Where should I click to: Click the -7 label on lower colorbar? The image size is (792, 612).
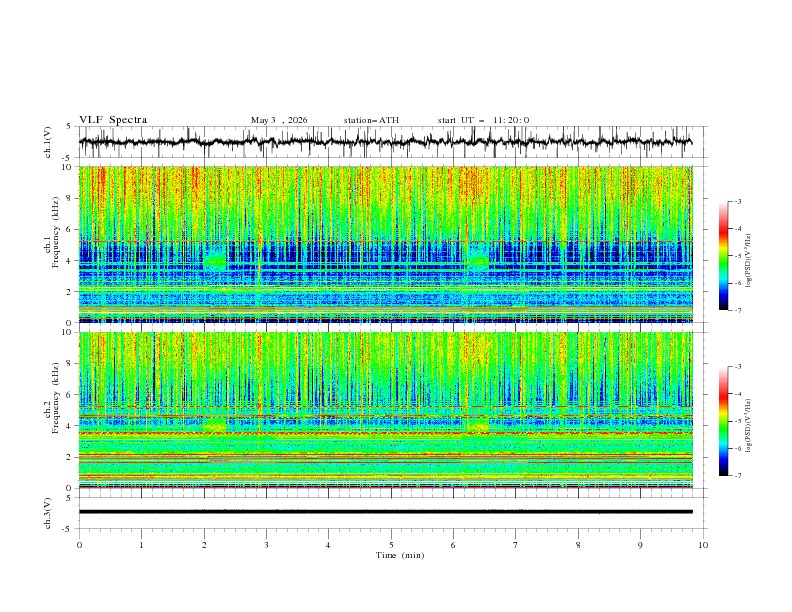(x=737, y=475)
